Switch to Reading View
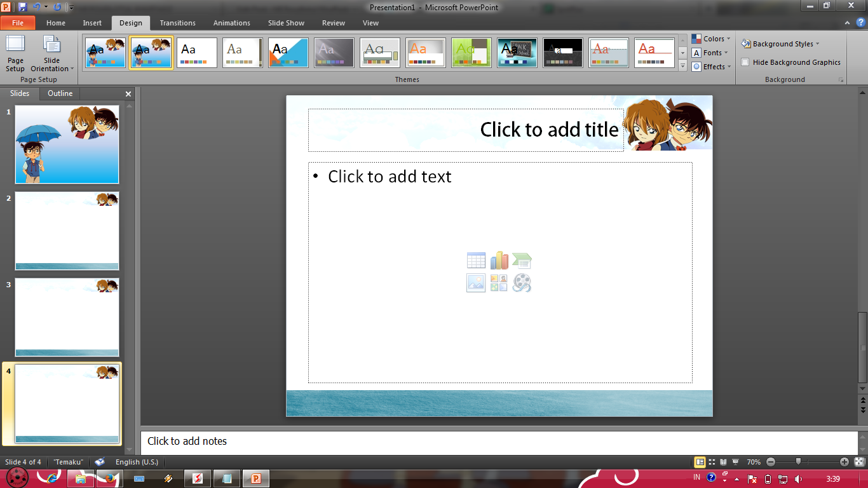868x488 pixels. [x=723, y=462]
